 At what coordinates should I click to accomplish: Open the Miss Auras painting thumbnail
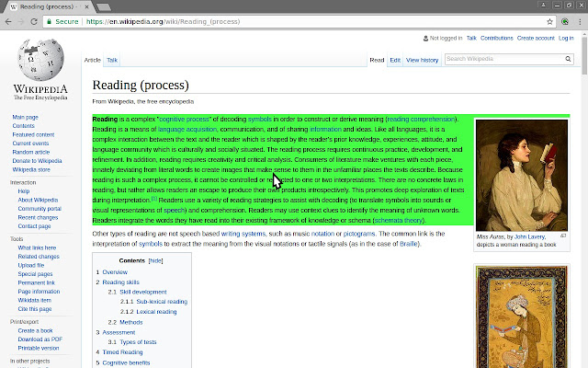coord(522,176)
